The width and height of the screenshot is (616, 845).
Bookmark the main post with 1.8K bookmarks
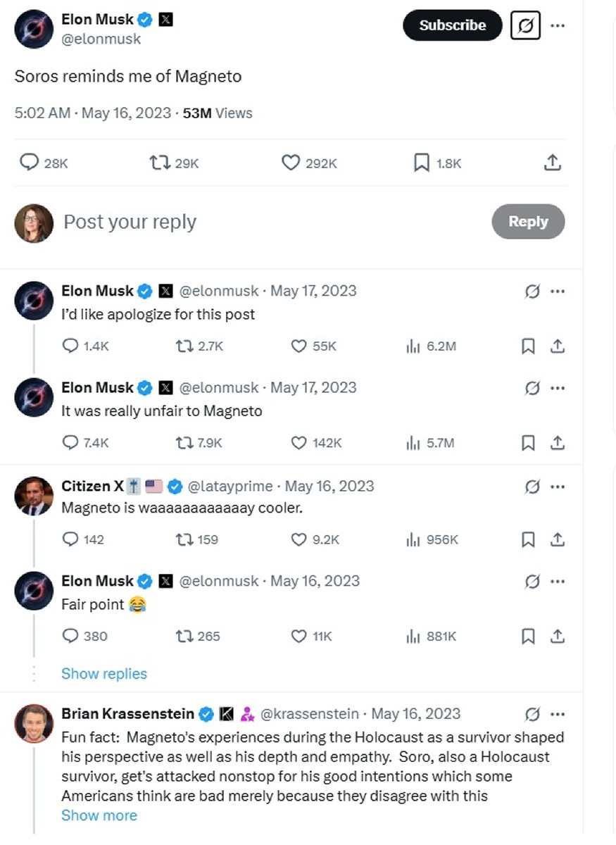[x=421, y=163]
